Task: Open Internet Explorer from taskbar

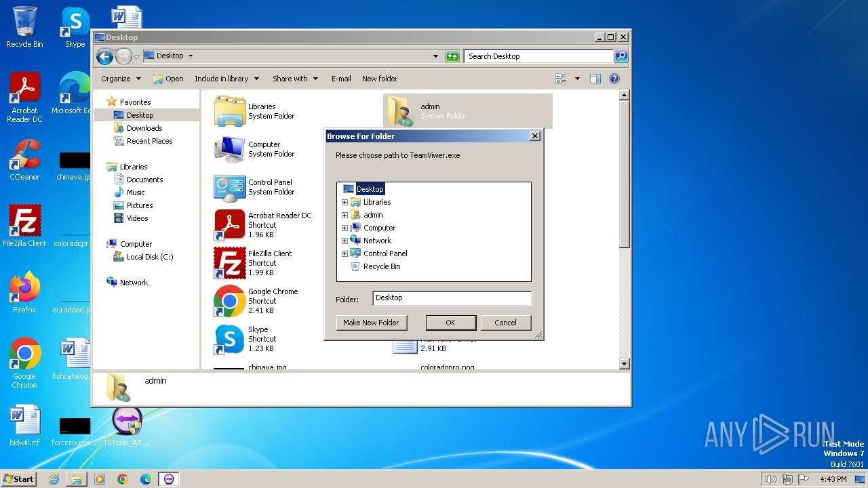Action: click(54, 479)
